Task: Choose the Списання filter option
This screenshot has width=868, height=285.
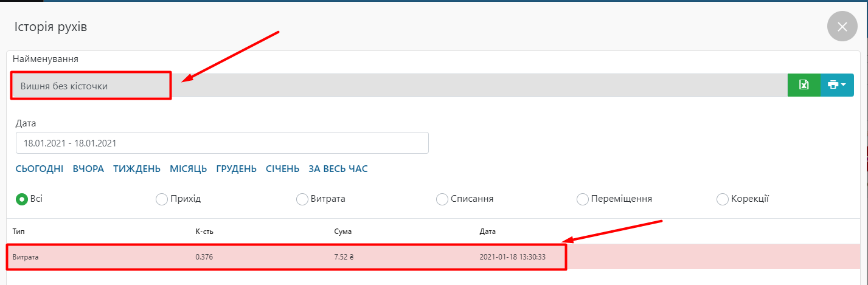Action: (x=442, y=199)
